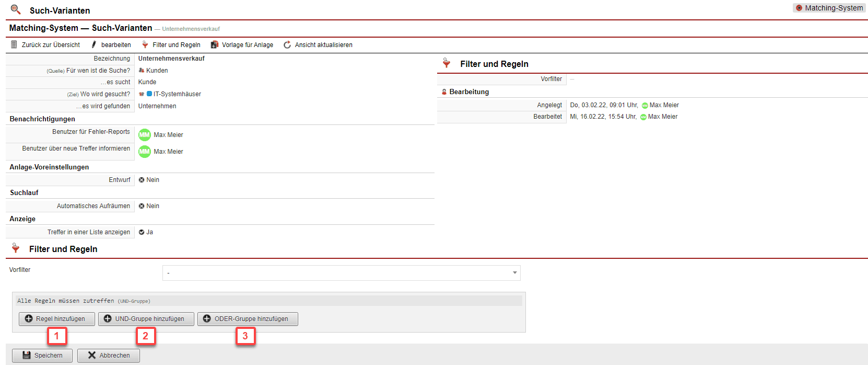This screenshot has width=868, height=365.
Task: Click the Vorlage für Anlage icon
Action: [214, 45]
